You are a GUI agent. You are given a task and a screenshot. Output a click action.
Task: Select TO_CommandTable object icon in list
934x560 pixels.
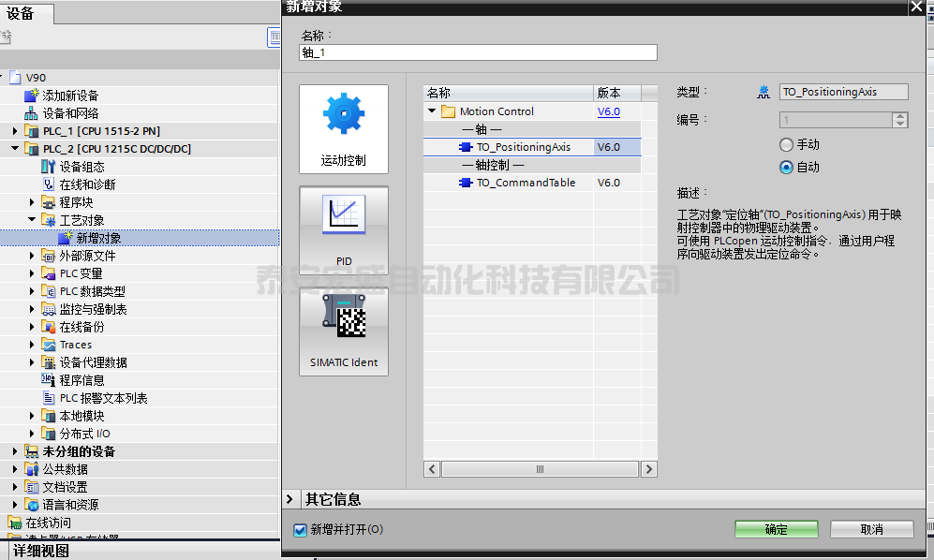(x=466, y=183)
